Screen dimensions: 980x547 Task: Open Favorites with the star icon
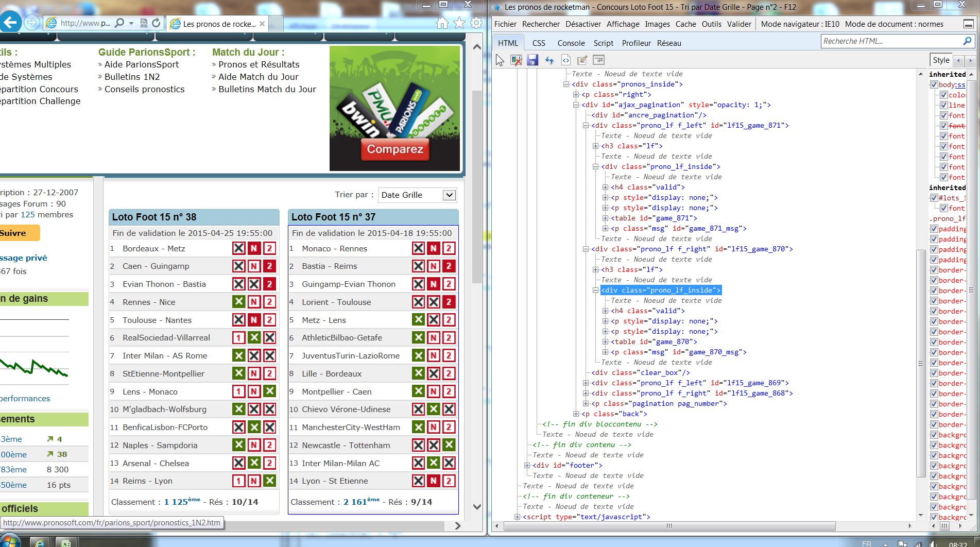pos(459,23)
